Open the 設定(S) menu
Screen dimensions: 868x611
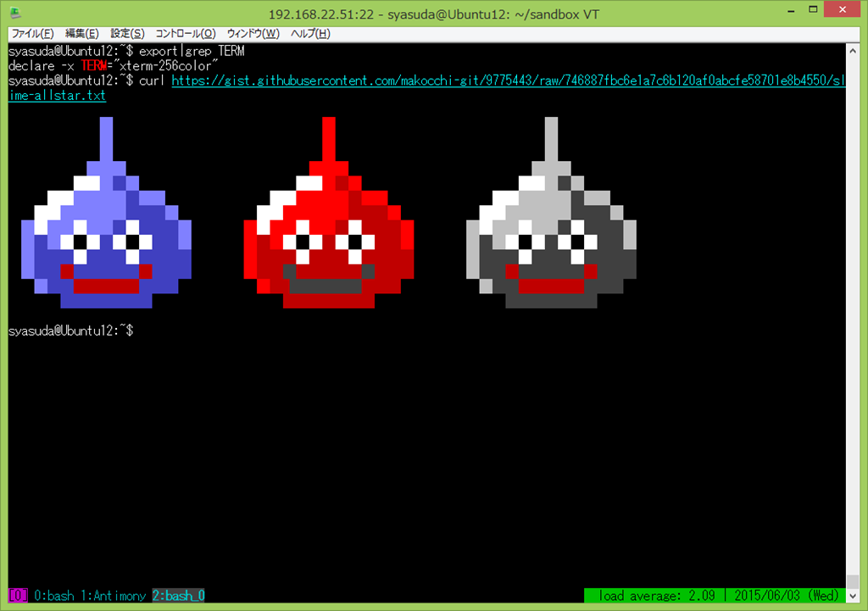(x=127, y=34)
